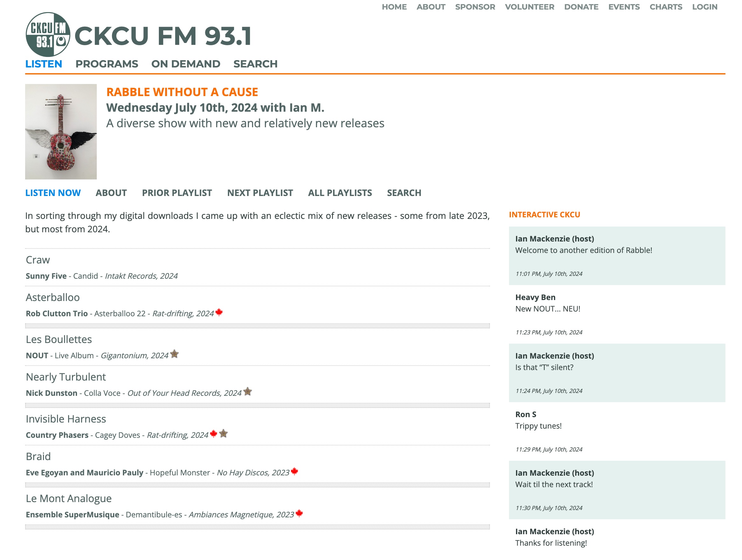Click the star icon beside Country Phasers Cagey Doves
The image size is (742, 560).
(223, 434)
